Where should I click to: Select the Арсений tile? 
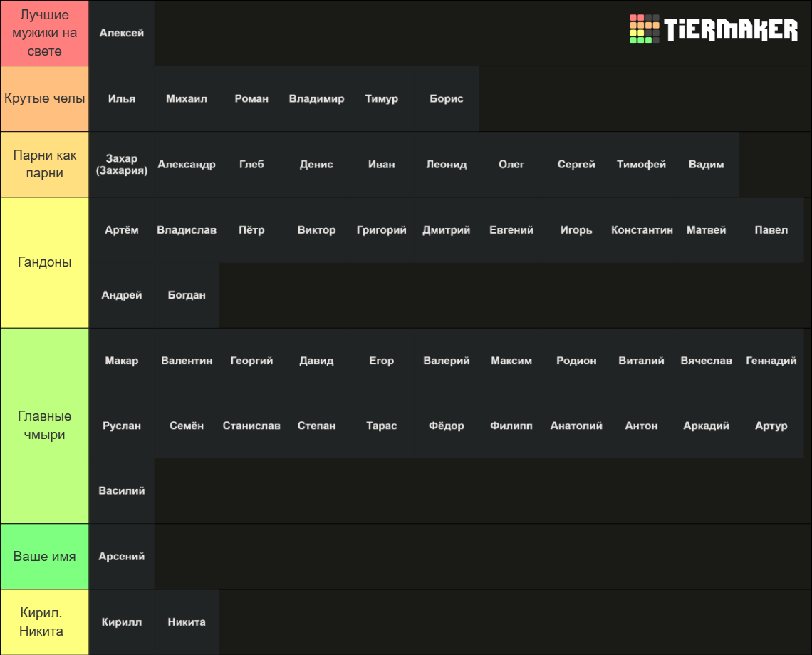[122, 557]
